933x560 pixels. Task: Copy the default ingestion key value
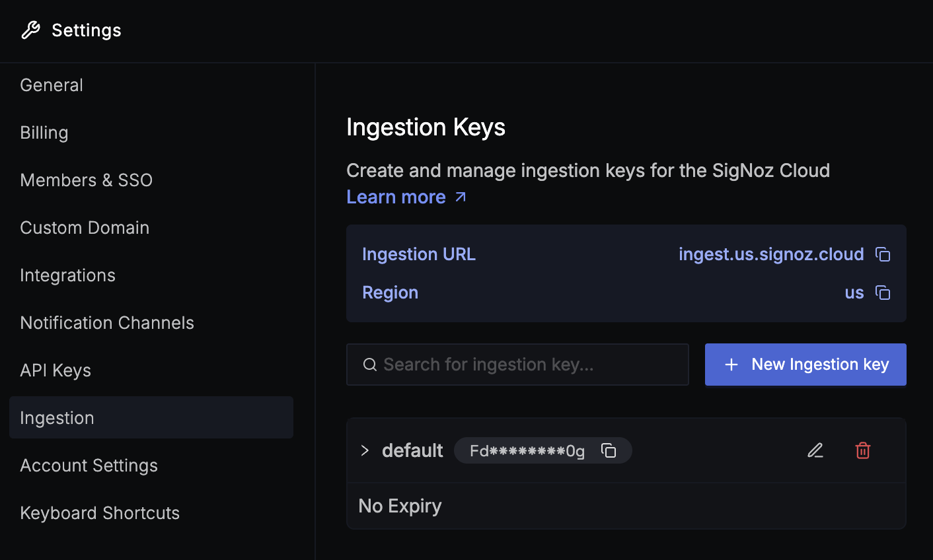(609, 450)
